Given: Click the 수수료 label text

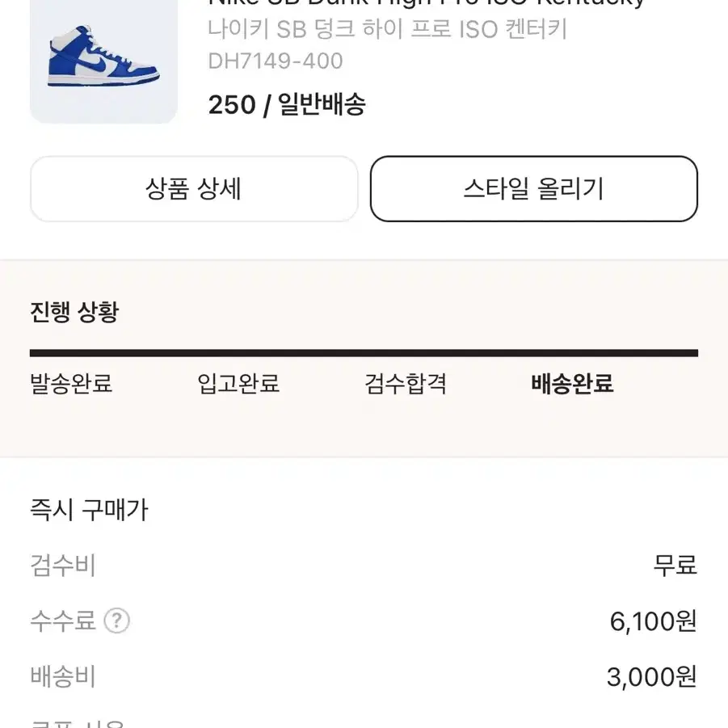Looking at the screenshot, I should (63, 621).
